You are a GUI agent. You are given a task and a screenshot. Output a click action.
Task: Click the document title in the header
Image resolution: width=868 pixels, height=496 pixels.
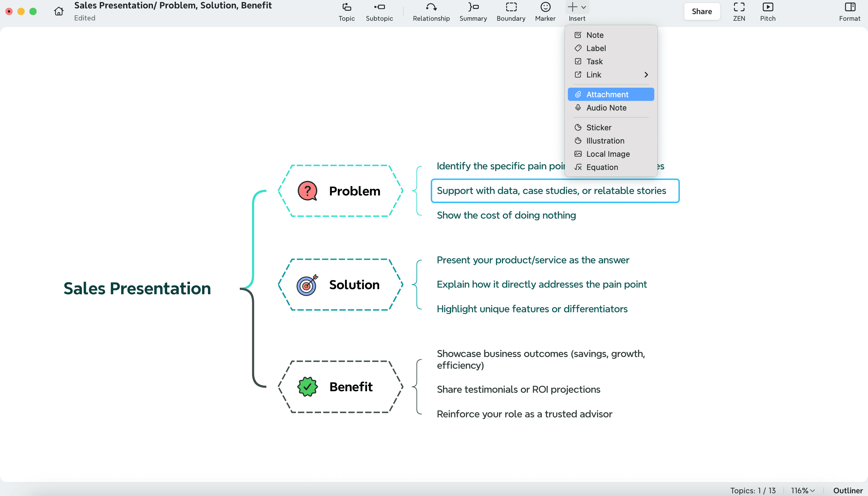173,5
